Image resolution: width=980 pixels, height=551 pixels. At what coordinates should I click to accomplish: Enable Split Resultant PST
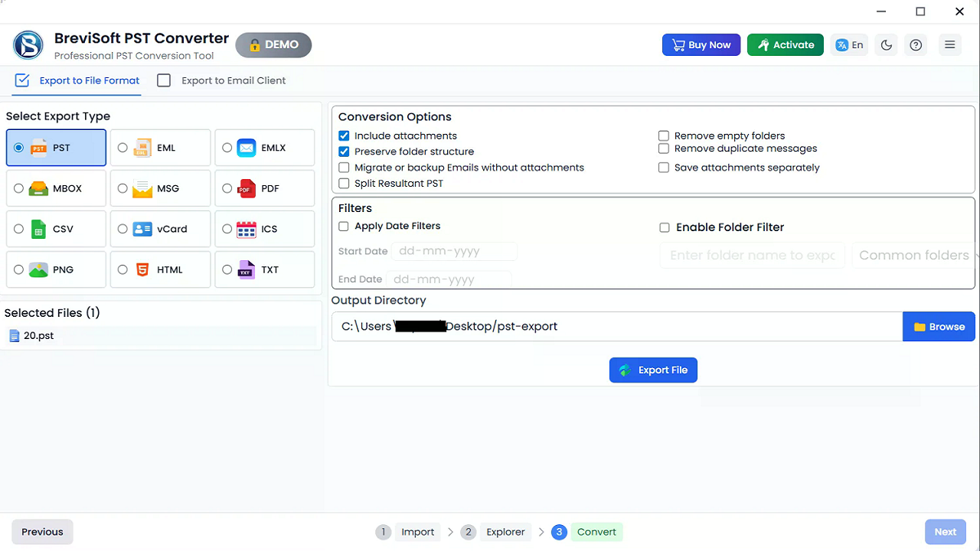point(344,184)
